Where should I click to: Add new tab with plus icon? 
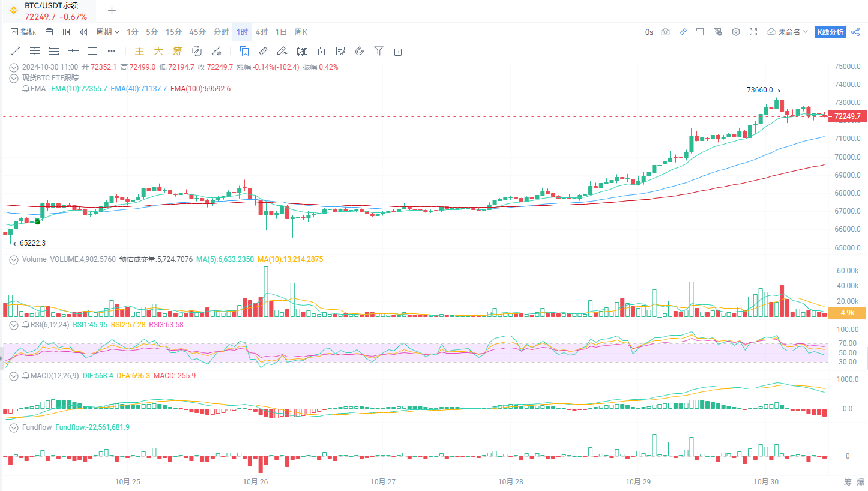point(112,10)
